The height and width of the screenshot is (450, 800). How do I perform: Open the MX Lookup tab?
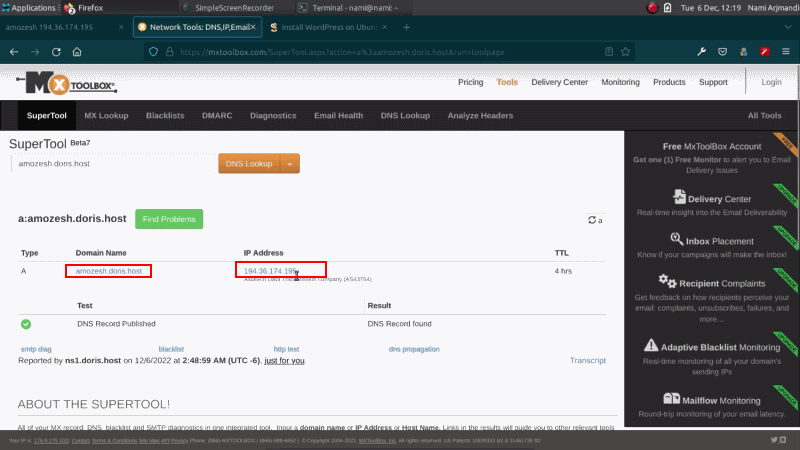pyautogui.click(x=106, y=115)
